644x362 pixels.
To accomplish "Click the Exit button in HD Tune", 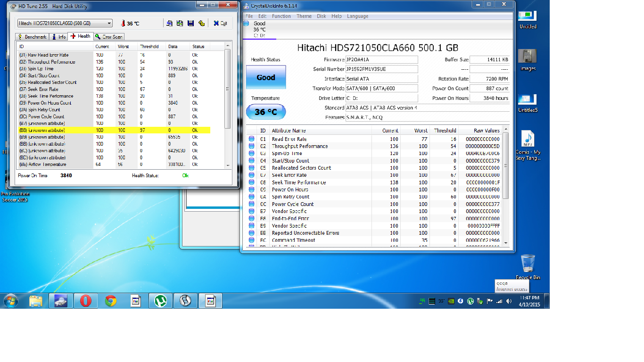I will [x=220, y=23].
